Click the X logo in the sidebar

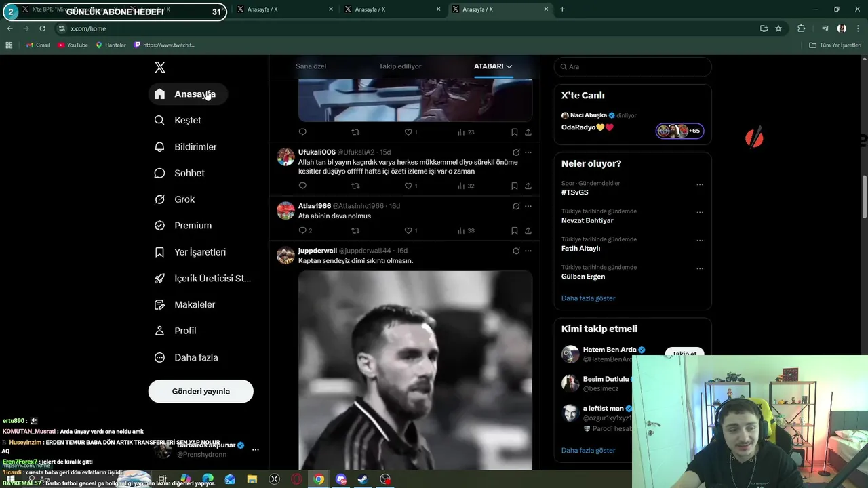click(x=159, y=67)
